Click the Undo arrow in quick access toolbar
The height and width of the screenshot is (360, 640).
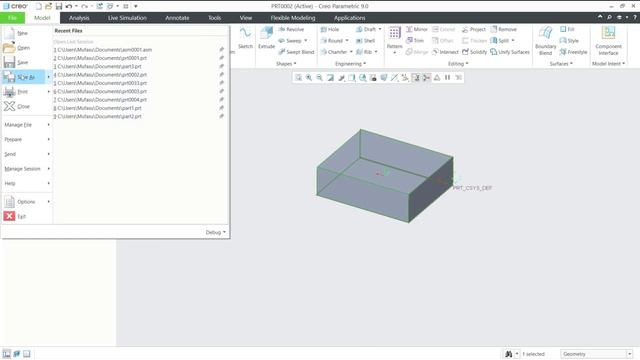(x=69, y=6)
